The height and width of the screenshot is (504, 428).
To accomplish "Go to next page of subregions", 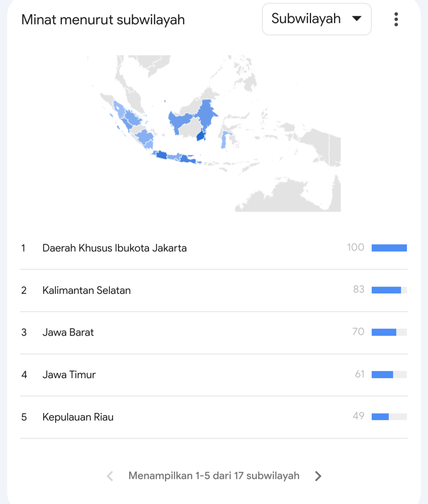I will point(318,476).
